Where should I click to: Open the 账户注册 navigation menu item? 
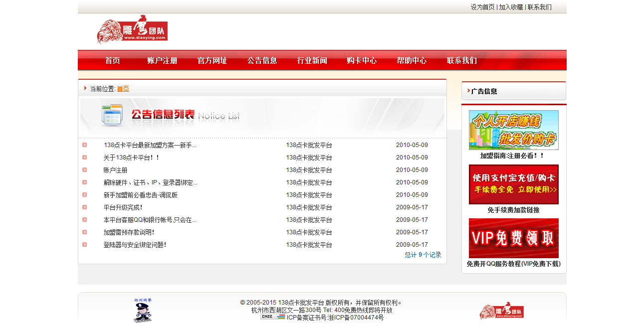click(x=162, y=60)
